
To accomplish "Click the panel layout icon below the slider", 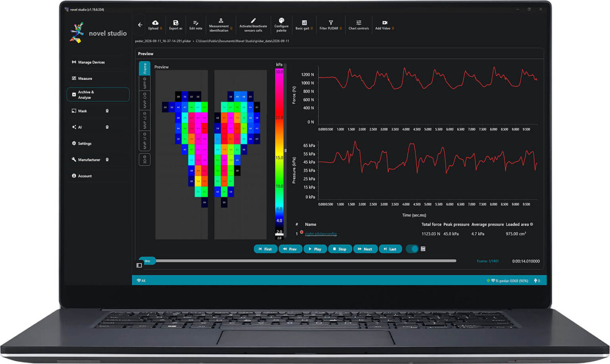I will (139, 265).
